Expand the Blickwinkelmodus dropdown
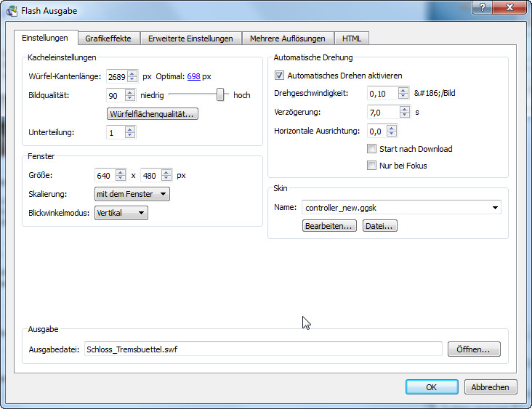The width and height of the screenshot is (532, 409). point(121,213)
